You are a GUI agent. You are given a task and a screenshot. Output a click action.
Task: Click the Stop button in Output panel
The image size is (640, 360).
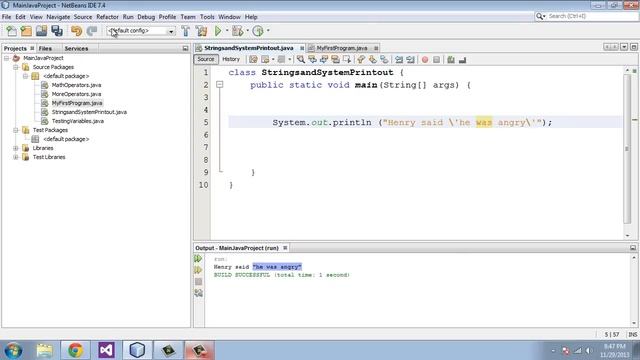pos(198,282)
